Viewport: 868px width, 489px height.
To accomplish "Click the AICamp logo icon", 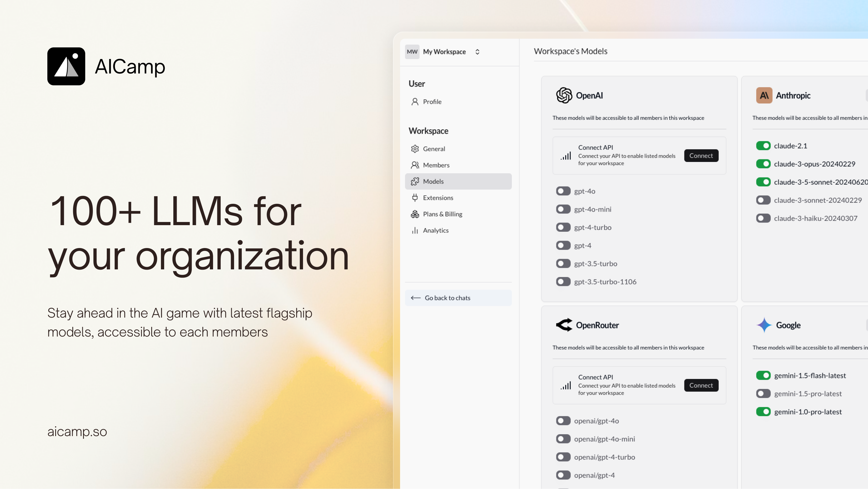I will [66, 66].
